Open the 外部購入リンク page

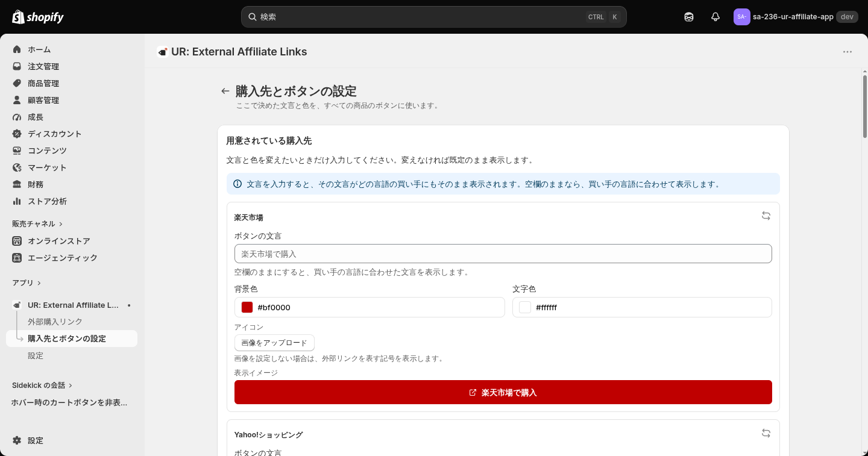click(x=55, y=322)
